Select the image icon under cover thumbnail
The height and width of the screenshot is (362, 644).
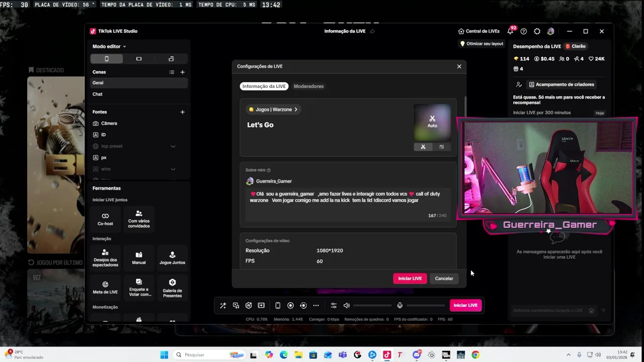(441, 147)
